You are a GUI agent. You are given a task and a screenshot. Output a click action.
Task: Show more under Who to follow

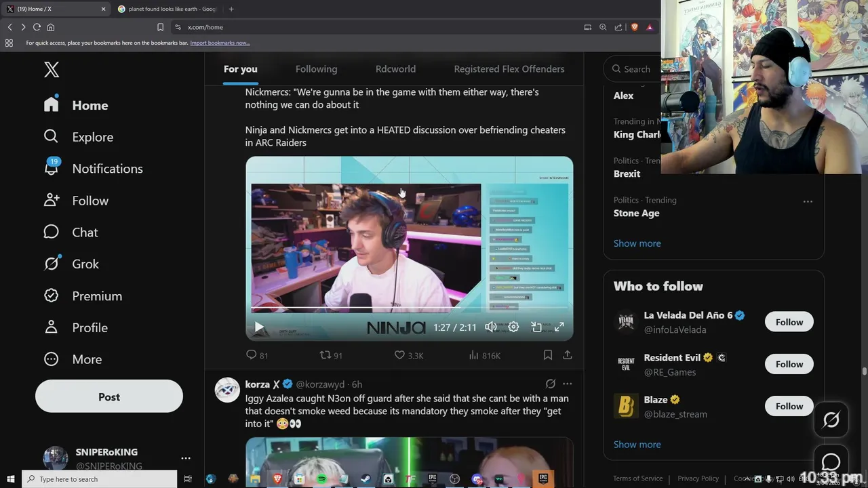tap(637, 445)
